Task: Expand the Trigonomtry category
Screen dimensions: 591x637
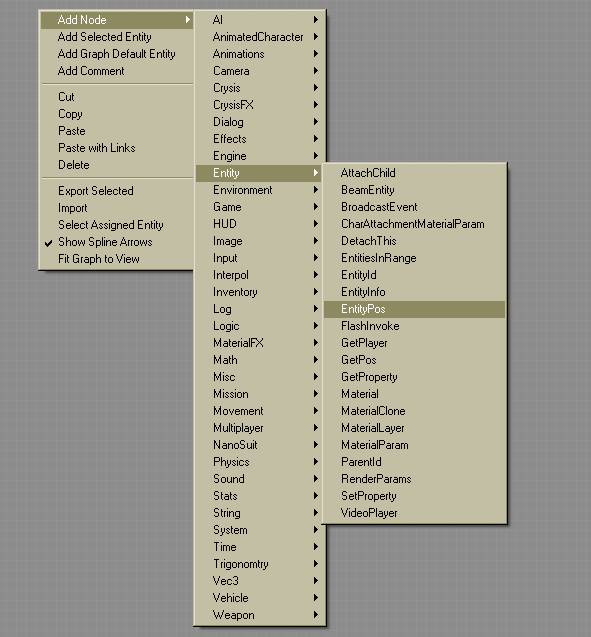Action: tap(260, 564)
